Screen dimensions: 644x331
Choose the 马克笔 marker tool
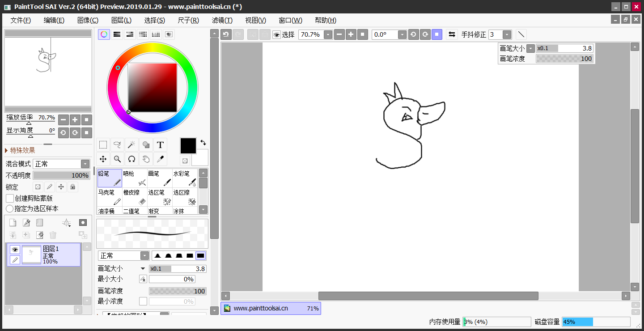coord(110,197)
